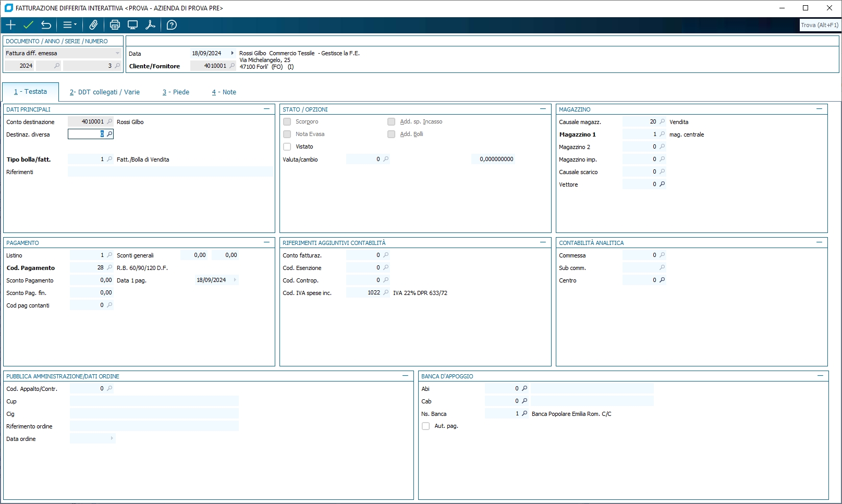Click the printer icon in toolbar
The height and width of the screenshot is (504, 842).
click(115, 25)
